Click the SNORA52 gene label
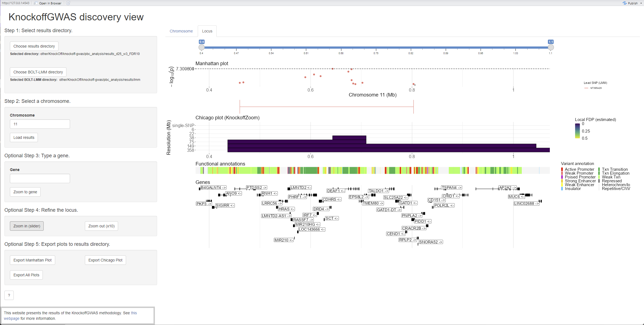This screenshot has width=644, height=325. point(431,242)
